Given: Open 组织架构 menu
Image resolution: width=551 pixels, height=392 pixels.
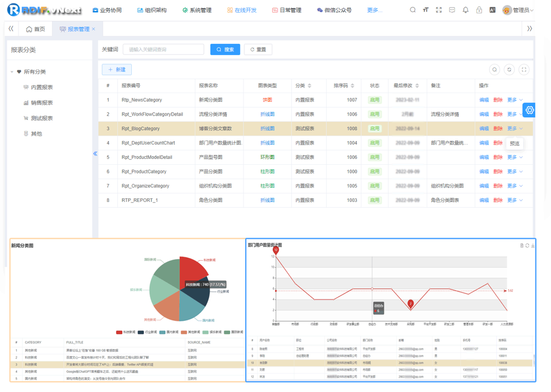Looking at the screenshot, I should (152, 10).
